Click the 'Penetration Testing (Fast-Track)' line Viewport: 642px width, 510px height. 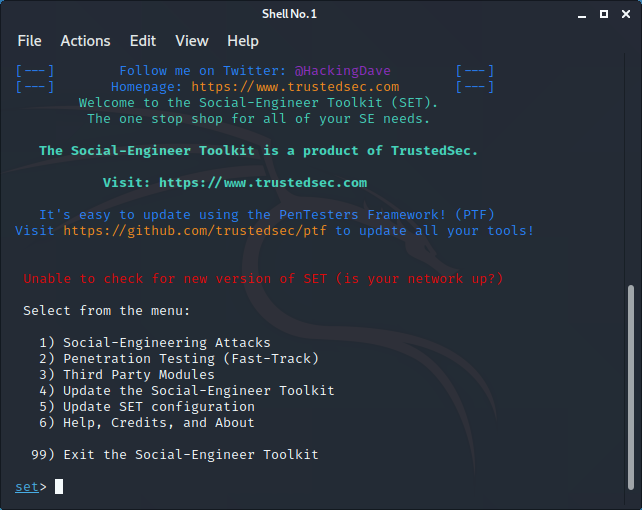(x=179, y=359)
